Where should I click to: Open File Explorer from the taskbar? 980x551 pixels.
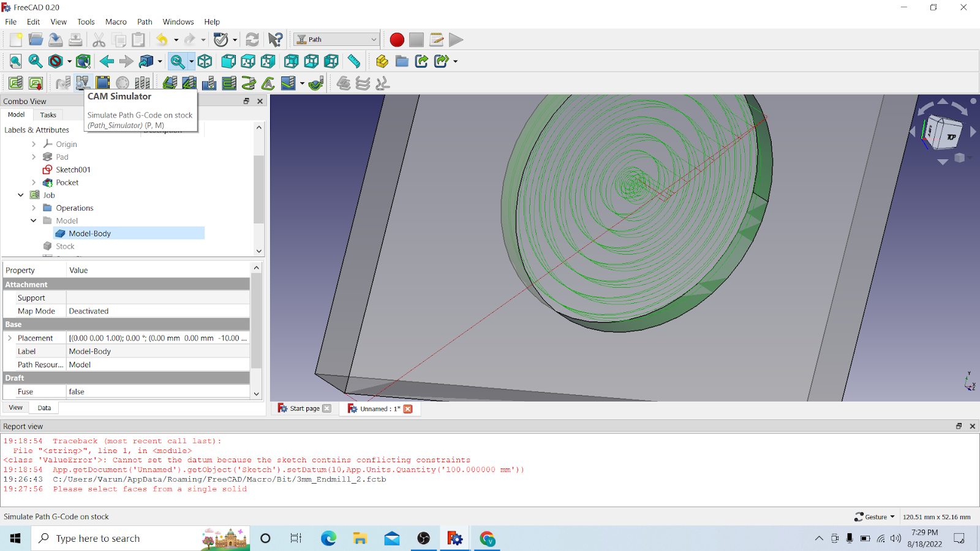tap(360, 538)
